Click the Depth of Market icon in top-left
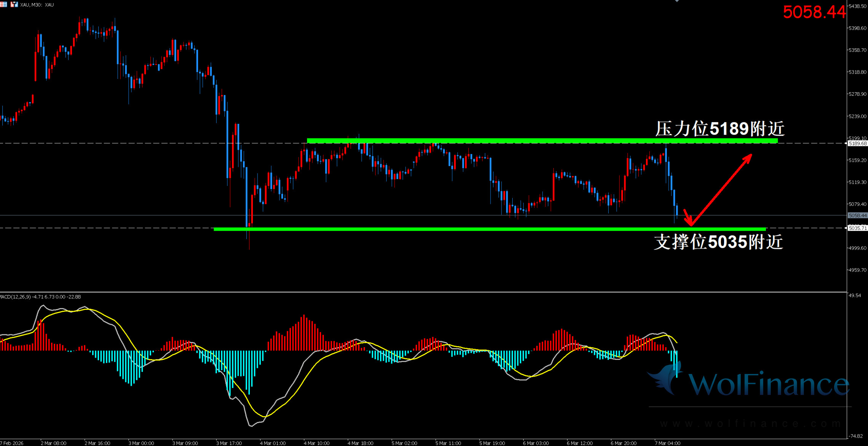 click(3, 5)
